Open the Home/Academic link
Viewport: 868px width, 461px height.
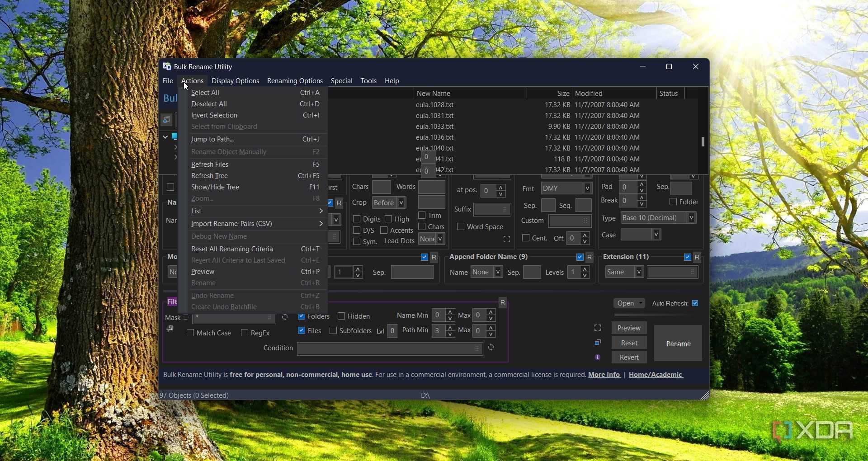(655, 375)
